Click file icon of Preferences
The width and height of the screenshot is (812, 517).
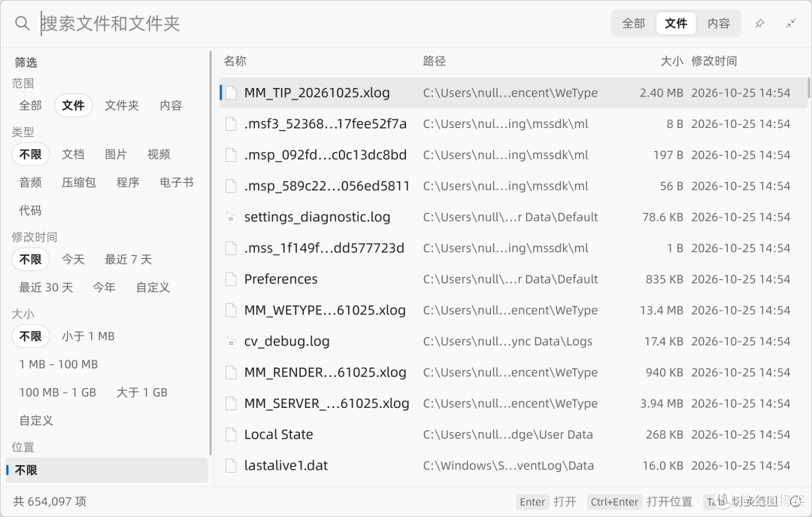pos(231,279)
